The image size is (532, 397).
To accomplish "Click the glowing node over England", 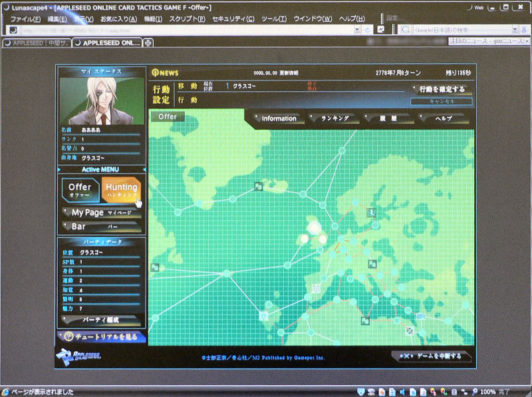I will point(323,239).
